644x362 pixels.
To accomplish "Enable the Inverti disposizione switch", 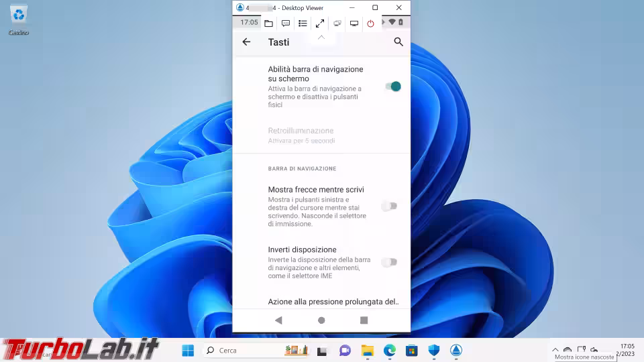I will [x=389, y=262].
